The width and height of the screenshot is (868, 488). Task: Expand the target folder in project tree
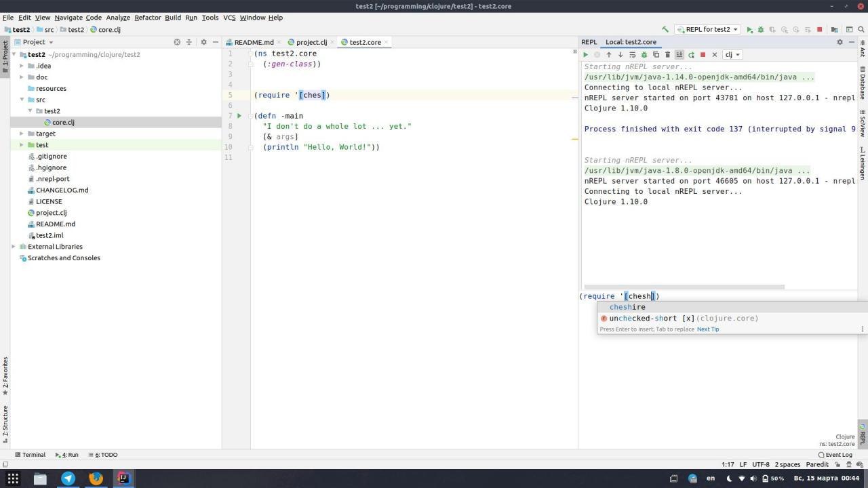(x=22, y=134)
